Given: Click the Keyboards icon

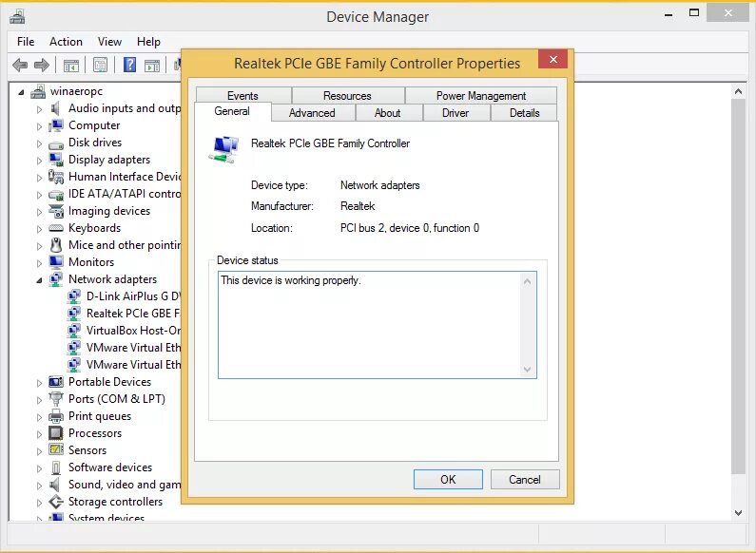Looking at the screenshot, I should pyautogui.click(x=56, y=228).
